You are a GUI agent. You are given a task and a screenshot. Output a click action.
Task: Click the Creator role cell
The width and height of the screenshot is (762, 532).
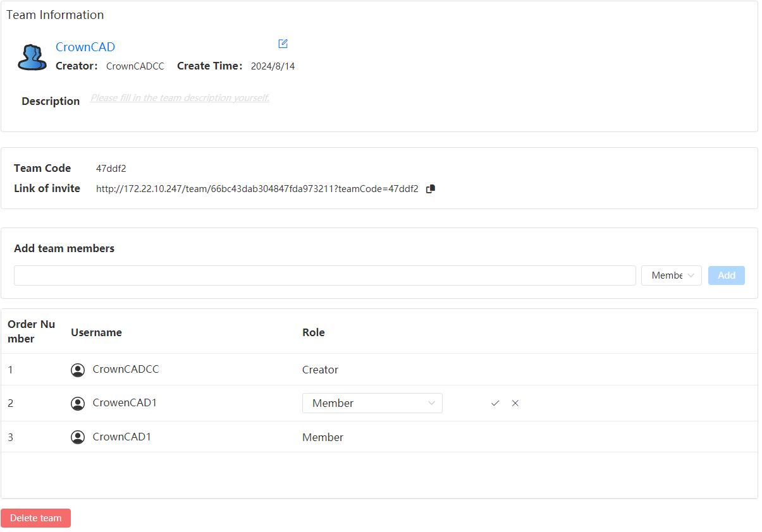click(321, 370)
